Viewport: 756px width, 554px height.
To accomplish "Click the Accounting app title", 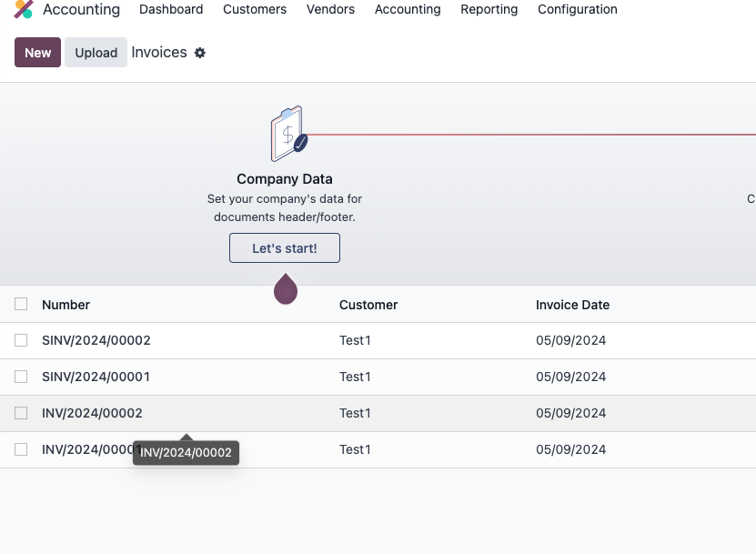I will pos(82,9).
